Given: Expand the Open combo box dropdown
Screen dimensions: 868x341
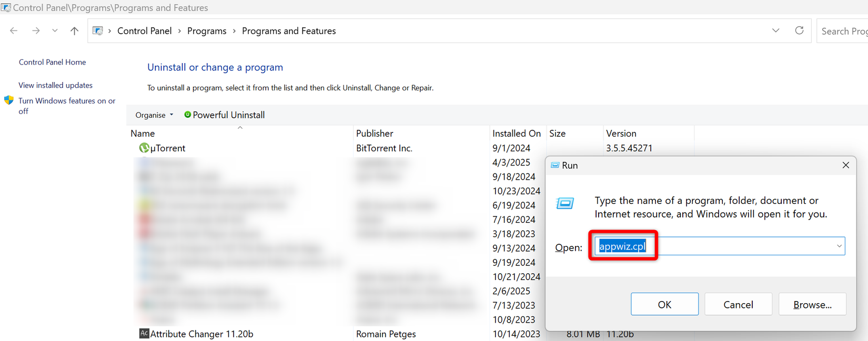Looking at the screenshot, I should pyautogui.click(x=839, y=246).
